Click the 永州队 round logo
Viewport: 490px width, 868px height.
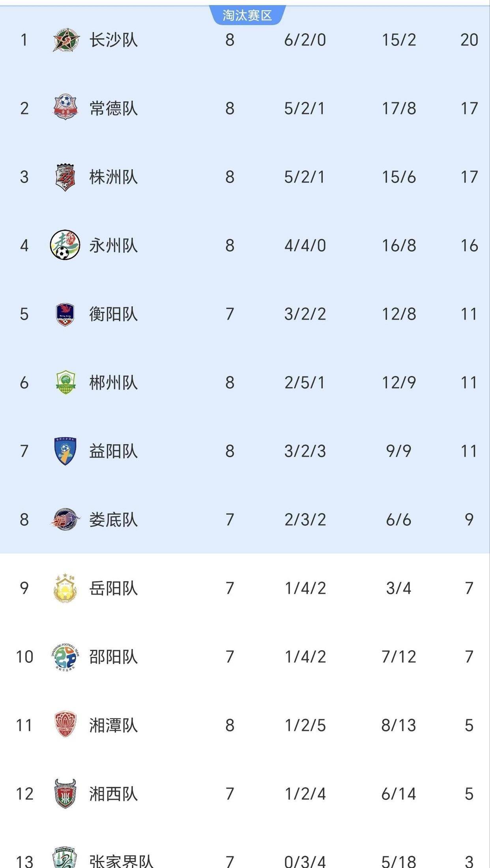65,245
